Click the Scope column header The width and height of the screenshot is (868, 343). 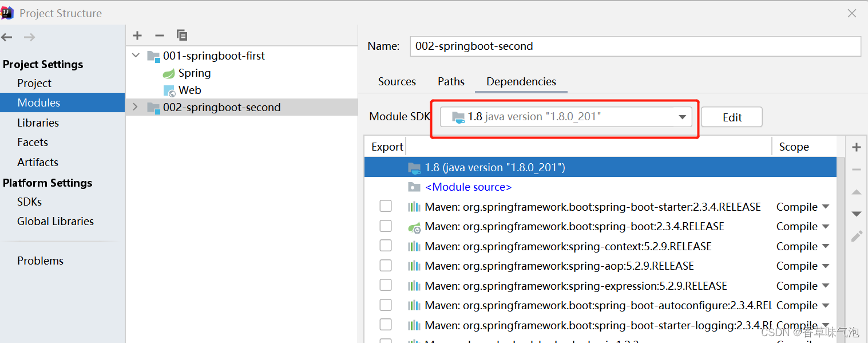click(x=794, y=147)
